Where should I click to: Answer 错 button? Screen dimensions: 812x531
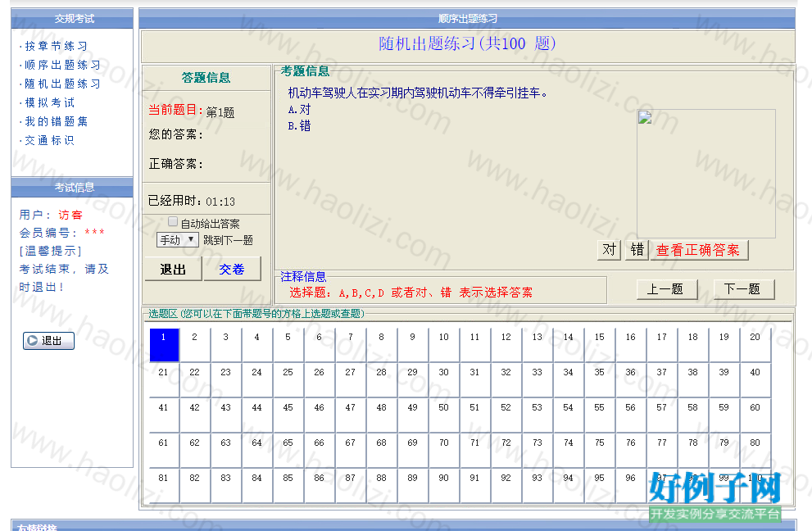637,250
